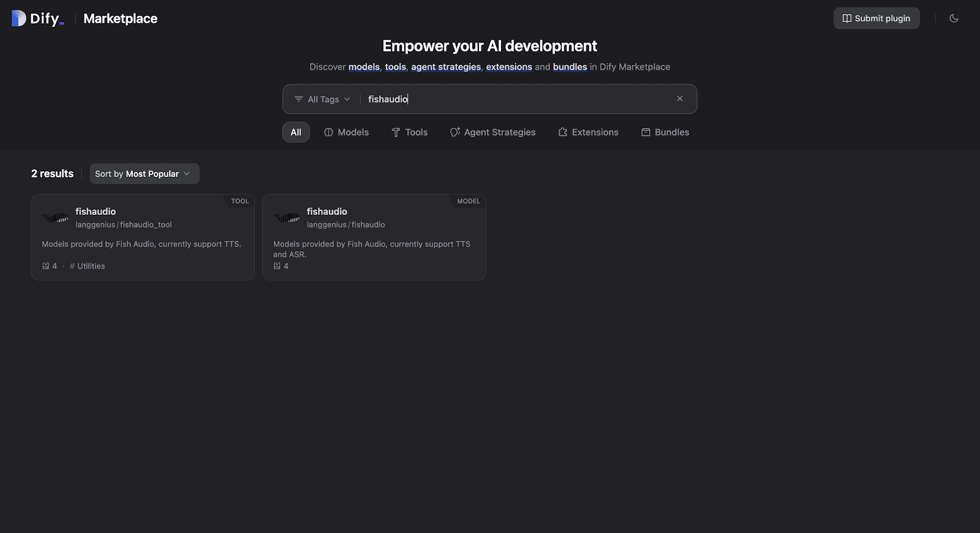
Task: Open the Extensions category tab
Action: click(x=588, y=132)
